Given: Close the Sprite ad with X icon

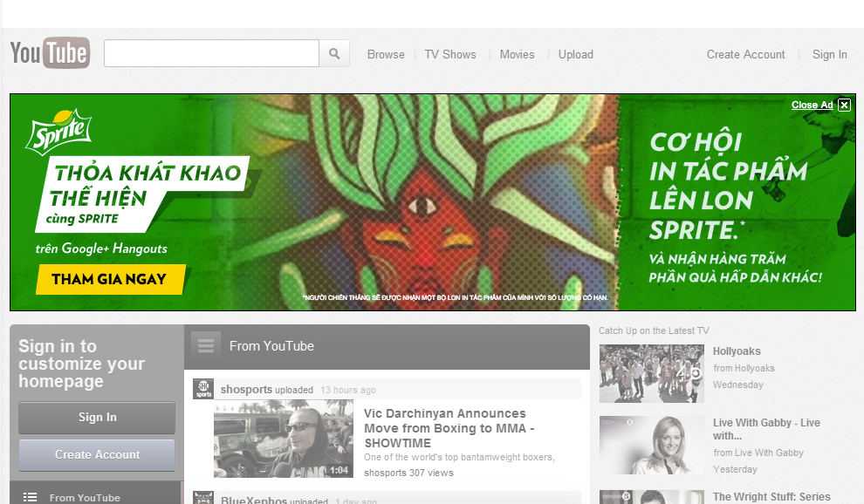Looking at the screenshot, I should coord(844,105).
